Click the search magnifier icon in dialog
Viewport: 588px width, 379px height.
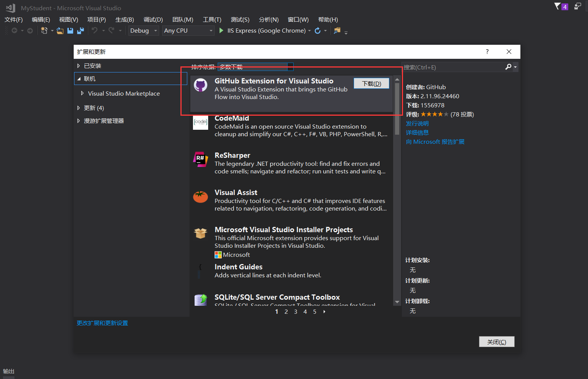point(508,67)
